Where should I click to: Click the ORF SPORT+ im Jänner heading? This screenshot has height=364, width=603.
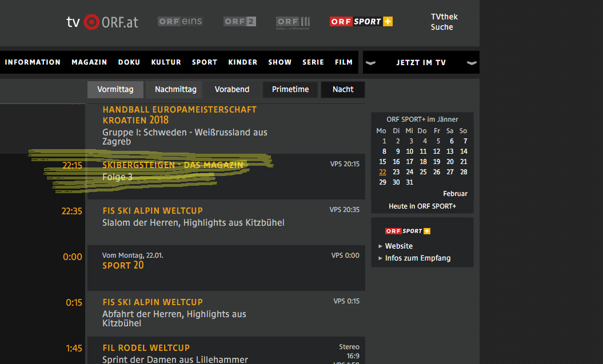(422, 119)
